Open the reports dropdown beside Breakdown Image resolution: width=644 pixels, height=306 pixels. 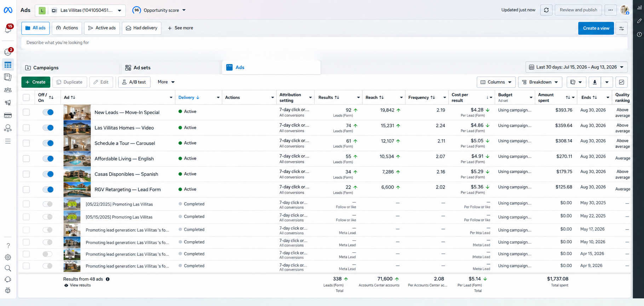pyautogui.click(x=576, y=82)
